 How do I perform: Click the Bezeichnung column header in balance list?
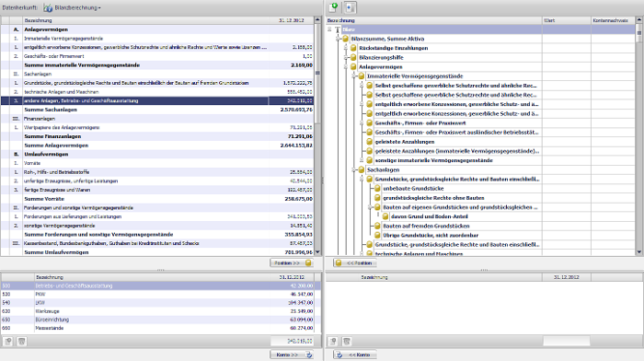point(145,20)
